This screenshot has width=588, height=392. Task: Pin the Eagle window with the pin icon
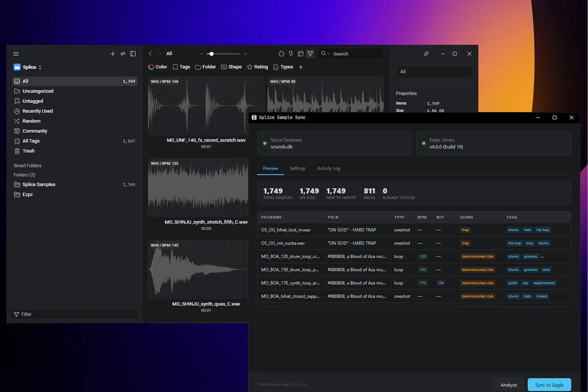(426, 54)
